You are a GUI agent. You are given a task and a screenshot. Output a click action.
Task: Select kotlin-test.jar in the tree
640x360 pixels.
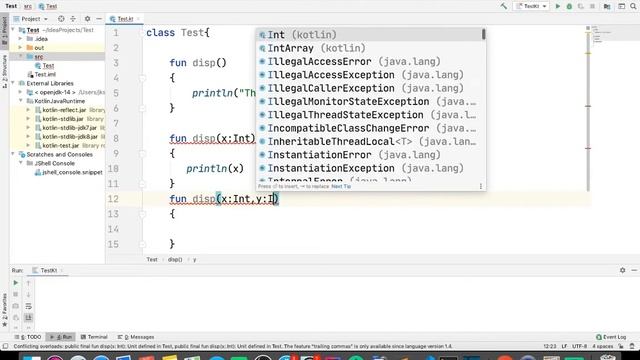point(61,145)
